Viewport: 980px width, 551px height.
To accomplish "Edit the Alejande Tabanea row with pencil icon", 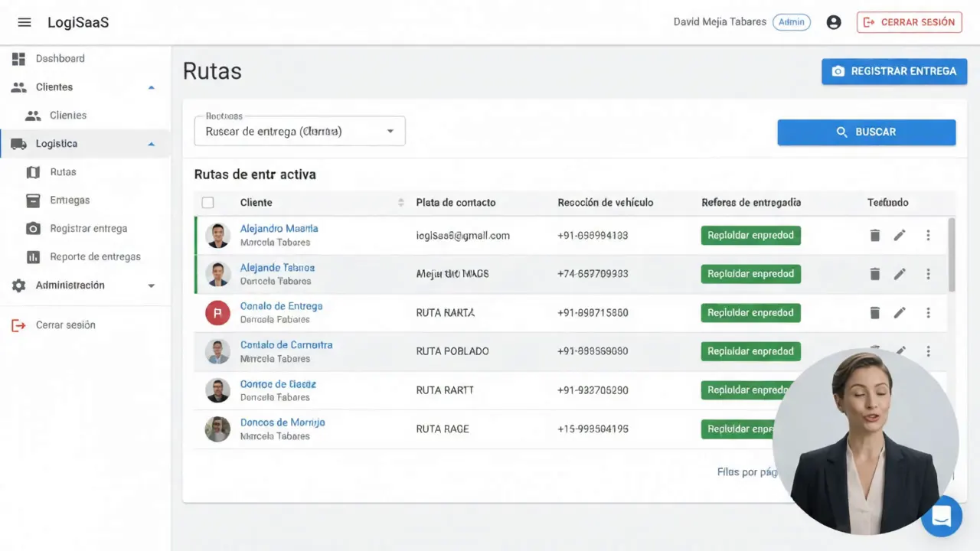I will tap(900, 273).
